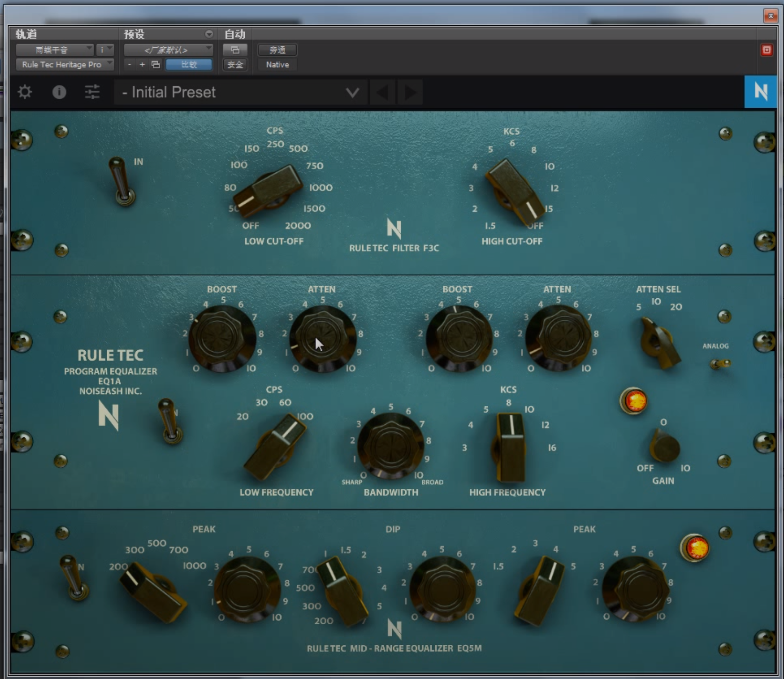Open the factory default preset dropdown
The height and width of the screenshot is (679, 784).
168,50
